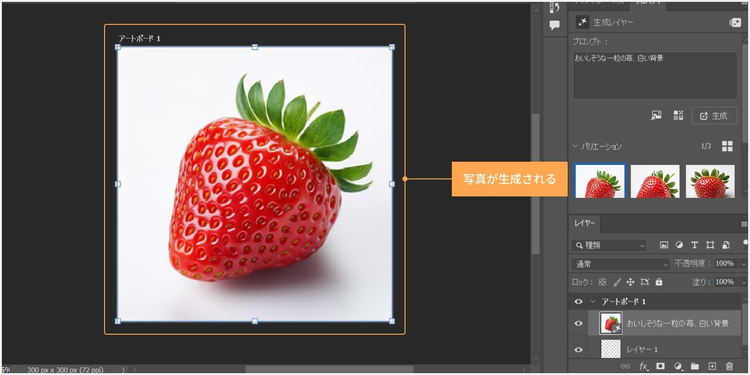Select the first strawberry variation thumbnail
The height and width of the screenshot is (375, 750).
[600, 181]
